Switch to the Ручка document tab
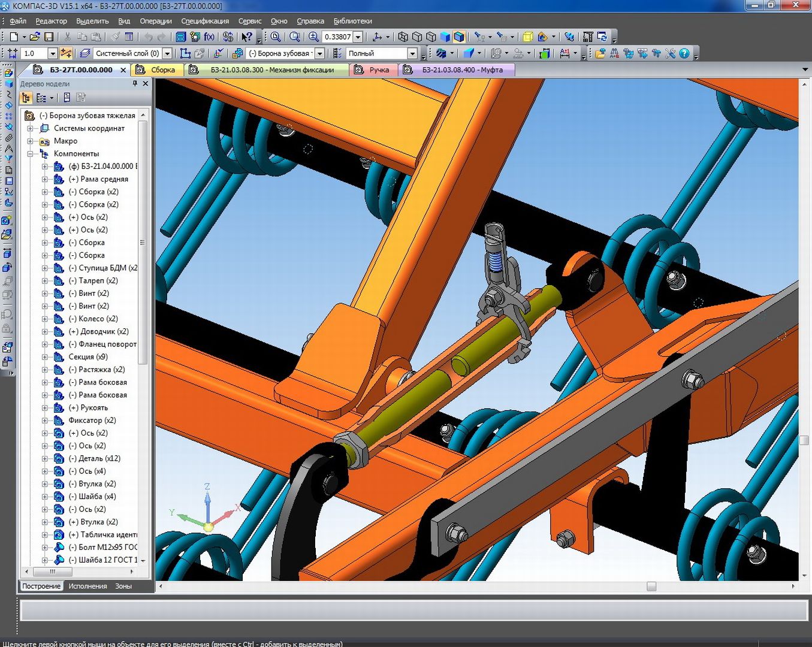The image size is (812, 647). (379, 70)
